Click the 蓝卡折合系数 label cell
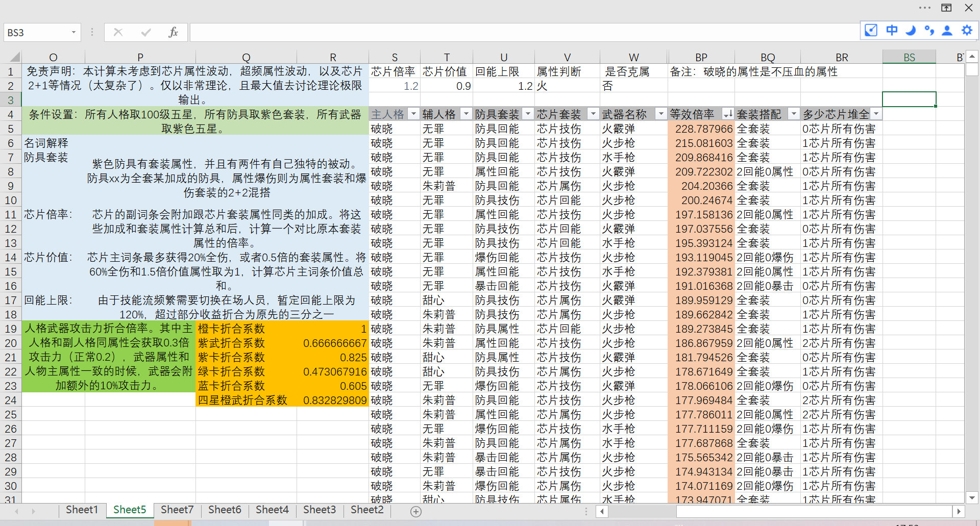 (x=246, y=386)
